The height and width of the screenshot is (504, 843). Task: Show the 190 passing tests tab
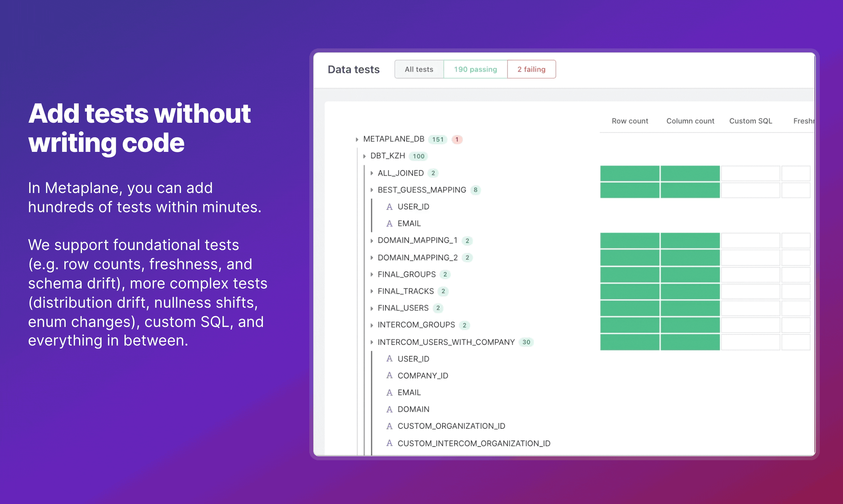point(476,69)
